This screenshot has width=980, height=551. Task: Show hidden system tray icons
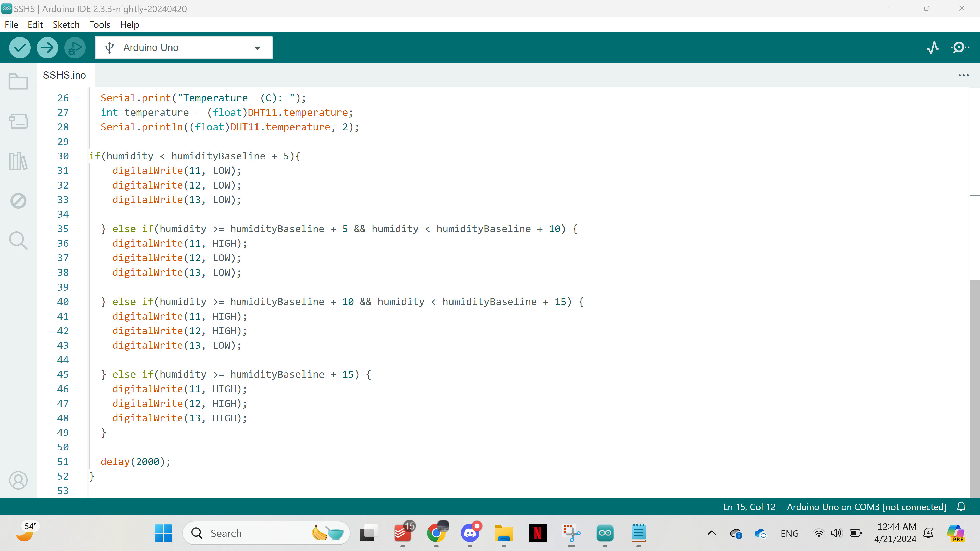point(712,533)
